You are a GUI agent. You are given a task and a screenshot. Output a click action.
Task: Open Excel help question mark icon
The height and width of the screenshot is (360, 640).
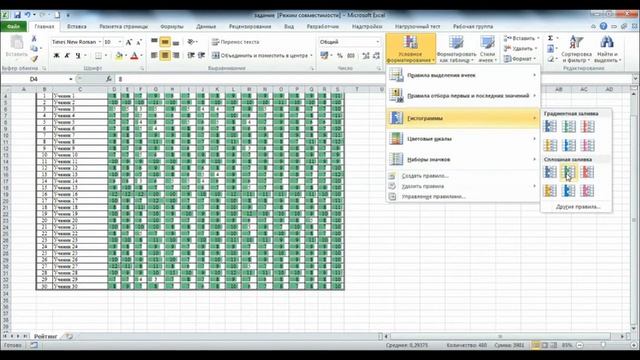pyautogui.click(x=603, y=26)
